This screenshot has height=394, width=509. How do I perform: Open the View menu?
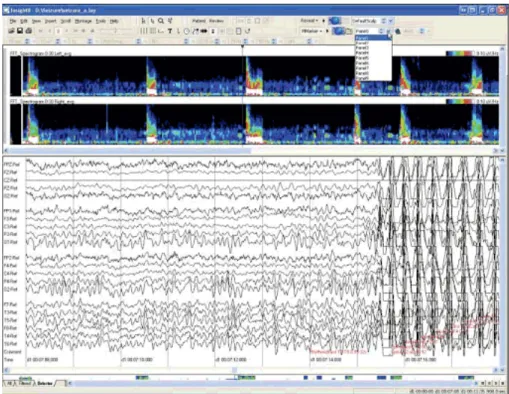tap(36, 21)
